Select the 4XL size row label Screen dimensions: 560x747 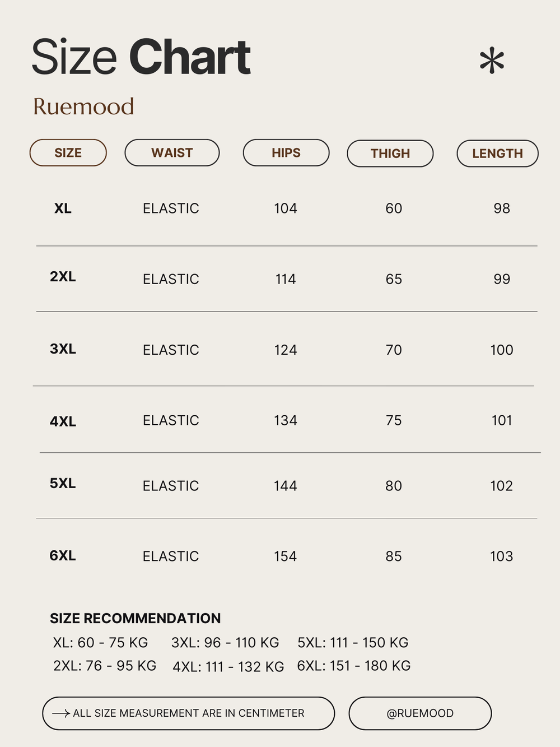click(63, 421)
